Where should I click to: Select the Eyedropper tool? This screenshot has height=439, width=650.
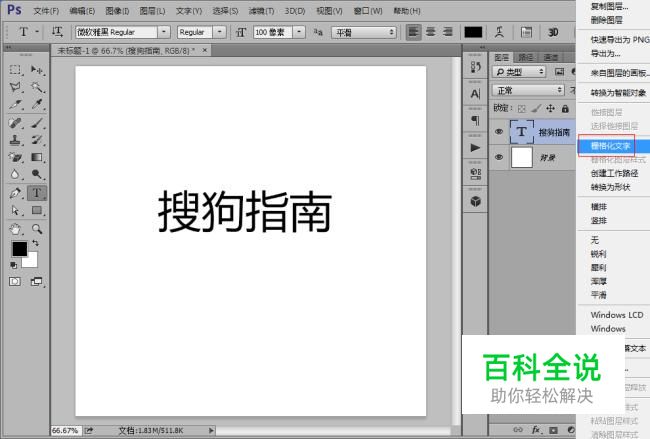[37, 104]
